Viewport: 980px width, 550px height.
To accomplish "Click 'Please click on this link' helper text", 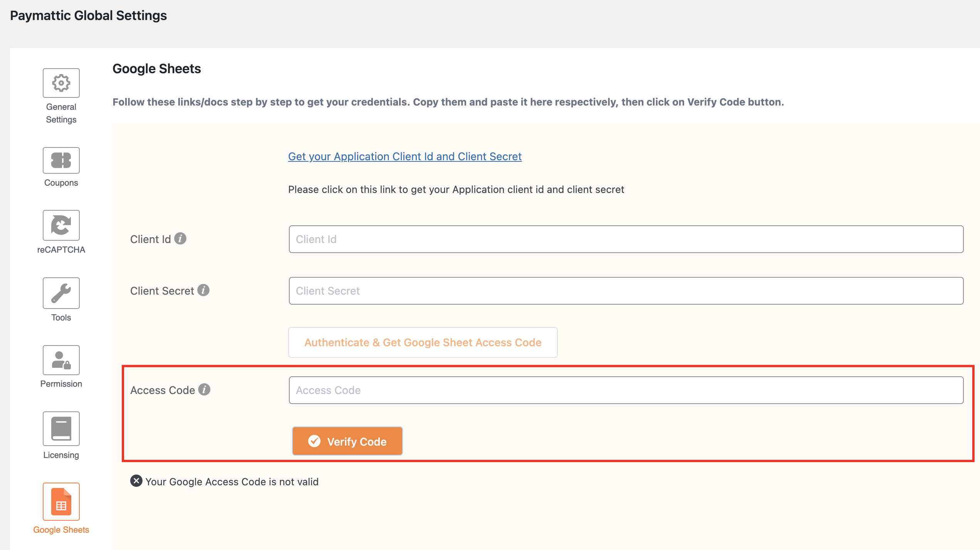I will pyautogui.click(x=456, y=189).
